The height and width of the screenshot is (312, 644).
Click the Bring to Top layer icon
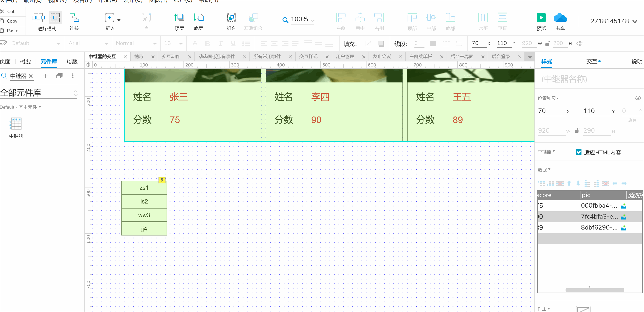click(x=179, y=18)
